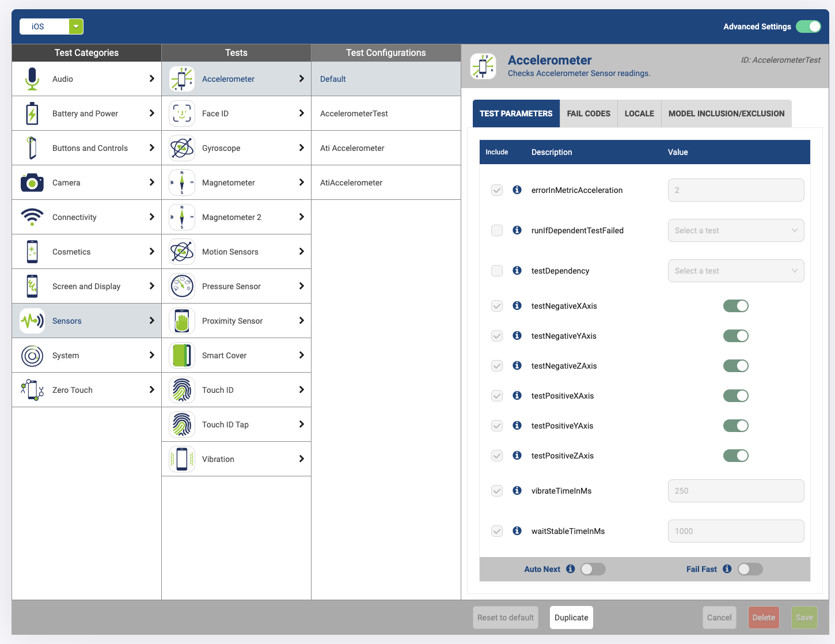Select the Test Parameters tab
Screen dimensions: 835x644
click(x=516, y=113)
